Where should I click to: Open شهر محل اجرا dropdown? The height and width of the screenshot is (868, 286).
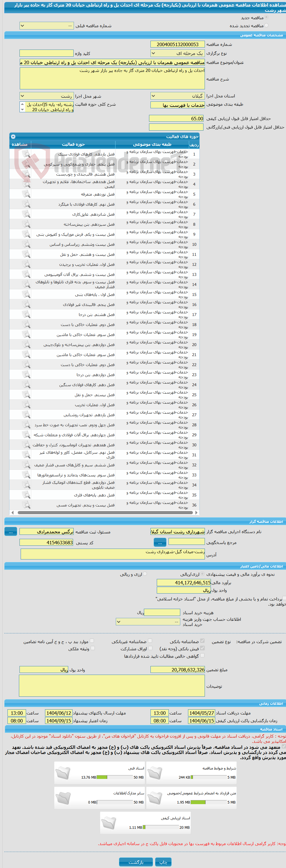click(x=46, y=96)
